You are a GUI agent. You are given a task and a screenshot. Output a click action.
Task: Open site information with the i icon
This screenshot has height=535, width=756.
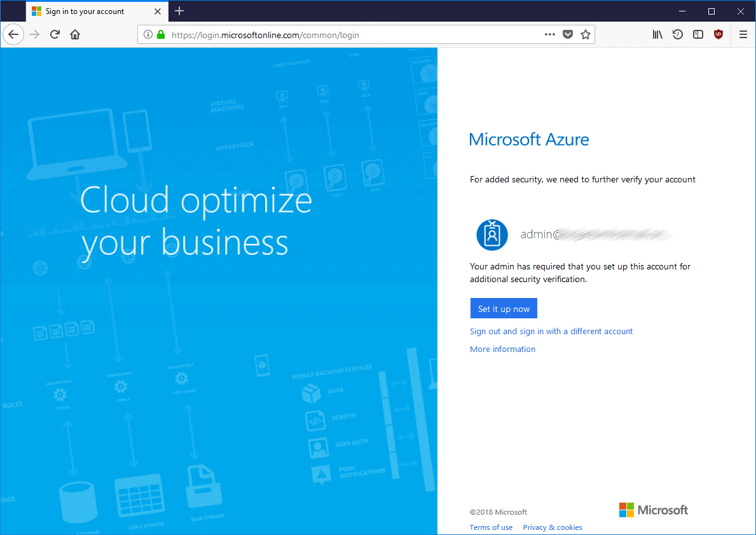click(x=148, y=34)
